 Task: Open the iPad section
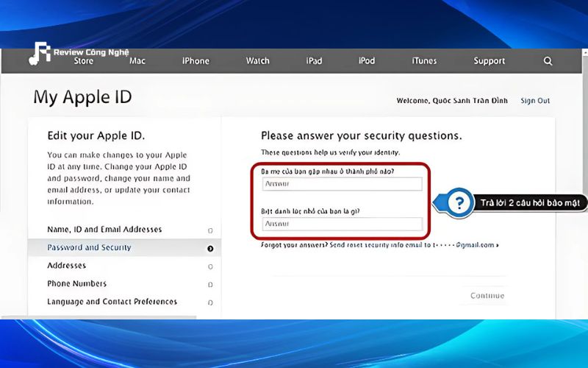point(314,61)
